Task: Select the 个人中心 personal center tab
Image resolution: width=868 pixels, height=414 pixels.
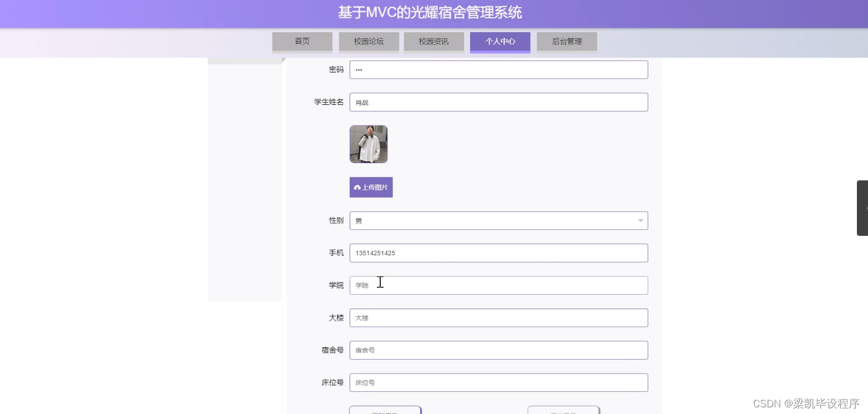Action: (499, 41)
